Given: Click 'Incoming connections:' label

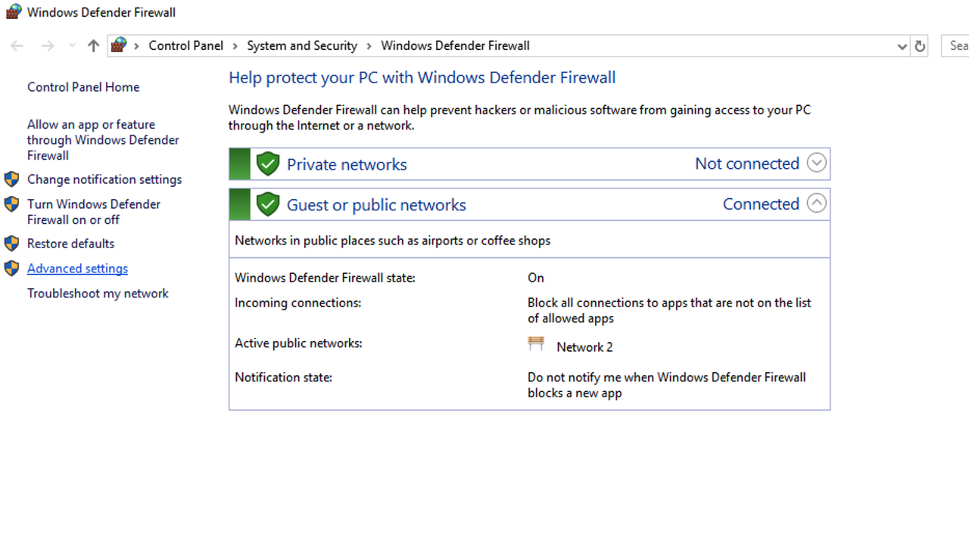Looking at the screenshot, I should coord(298,303).
